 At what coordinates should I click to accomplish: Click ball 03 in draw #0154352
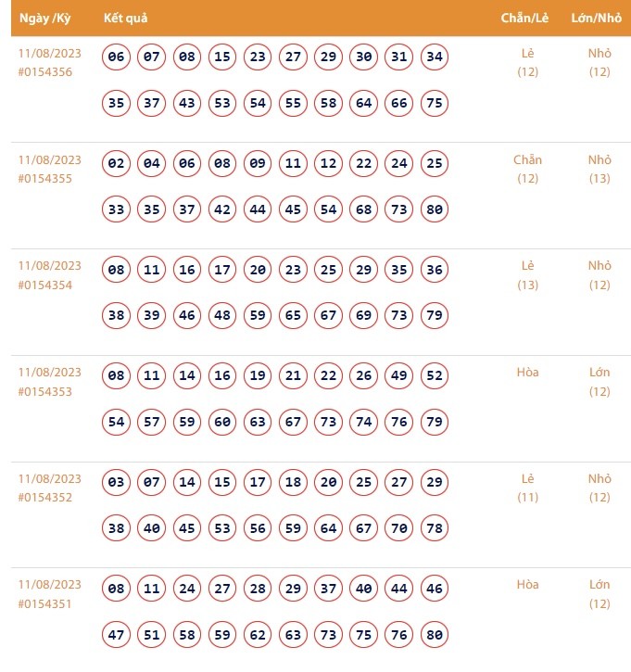116,483
